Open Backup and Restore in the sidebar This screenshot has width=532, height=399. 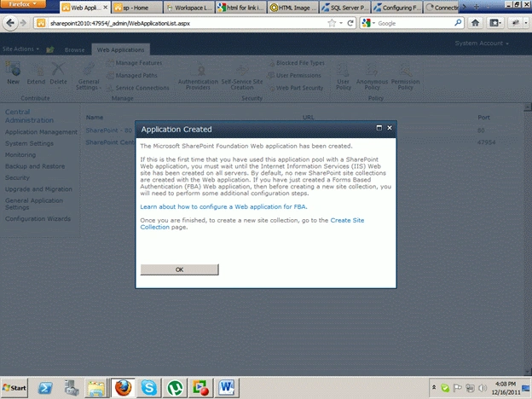(35, 166)
